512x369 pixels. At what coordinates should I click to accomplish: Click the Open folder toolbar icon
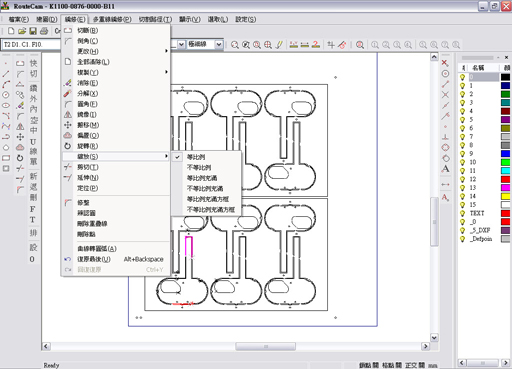pyautogui.click(x=22, y=31)
